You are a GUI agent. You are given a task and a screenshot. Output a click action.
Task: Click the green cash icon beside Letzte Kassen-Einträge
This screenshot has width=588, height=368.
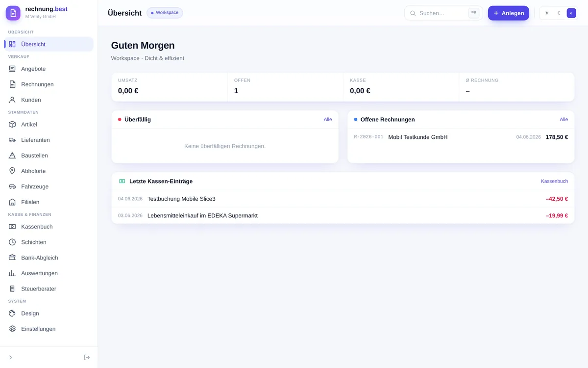point(122,181)
